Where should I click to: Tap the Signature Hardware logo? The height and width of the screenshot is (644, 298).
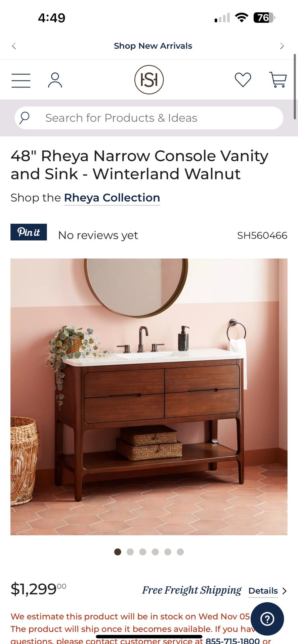coord(149,80)
